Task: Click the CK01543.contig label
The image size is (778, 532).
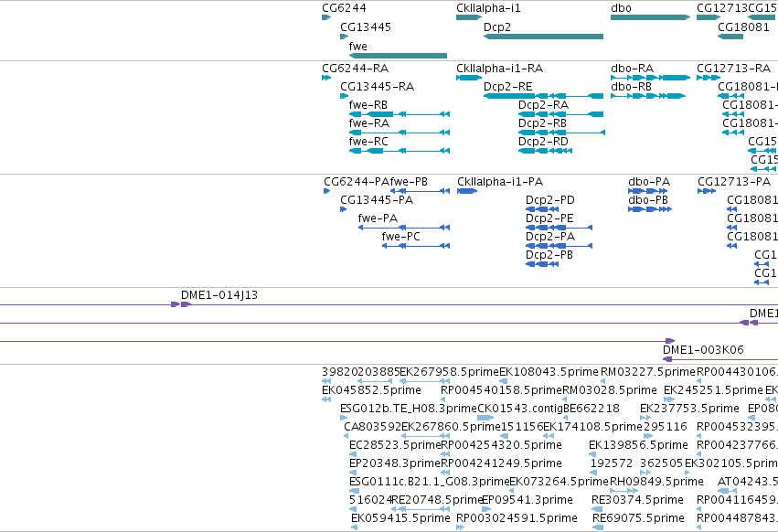Action: (520, 409)
